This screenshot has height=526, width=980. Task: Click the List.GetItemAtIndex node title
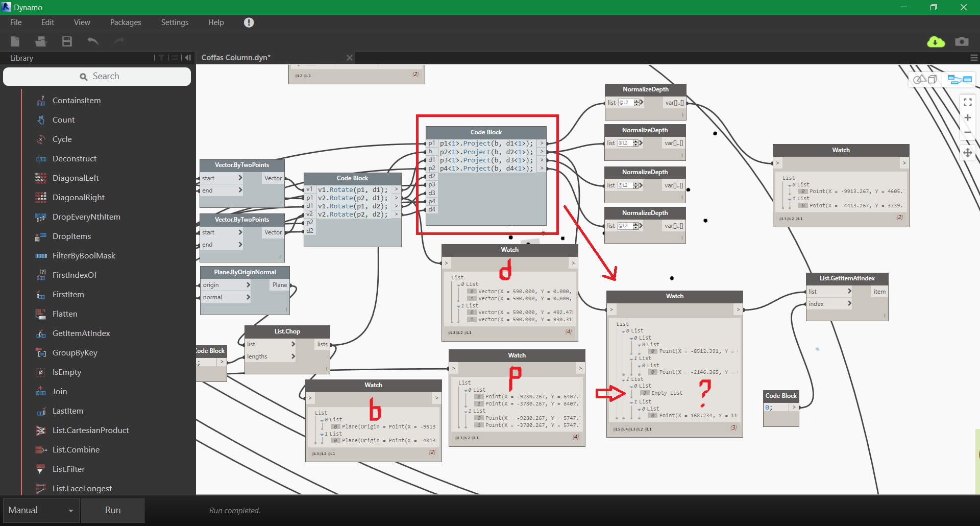[x=847, y=278]
